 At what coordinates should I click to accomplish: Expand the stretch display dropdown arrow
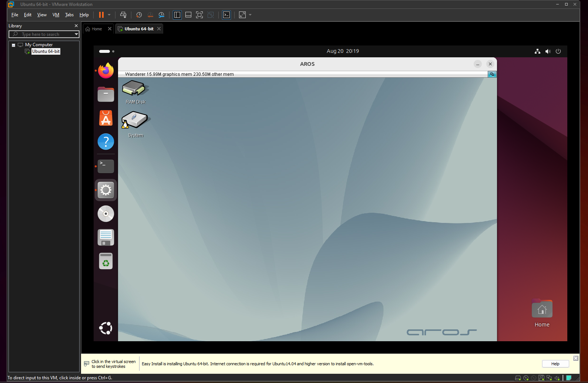point(250,15)
